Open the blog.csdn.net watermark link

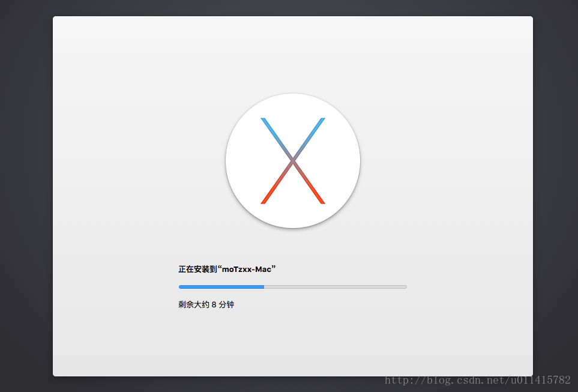click(477, 380)
